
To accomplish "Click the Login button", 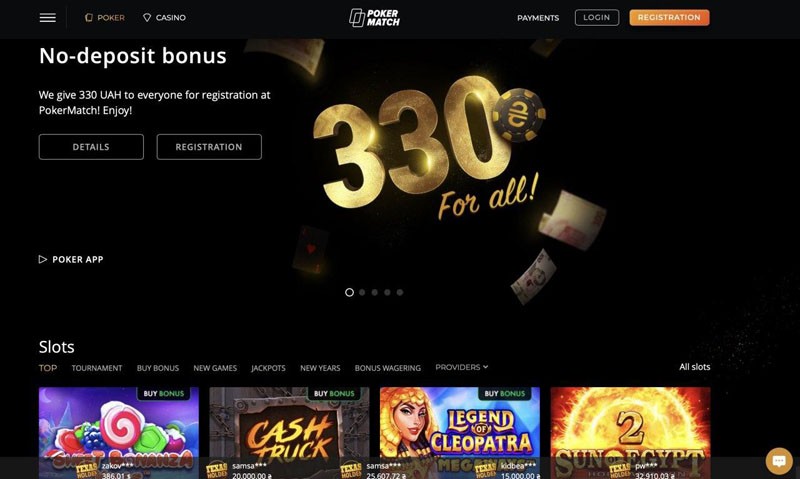I will tap(597, 17).
